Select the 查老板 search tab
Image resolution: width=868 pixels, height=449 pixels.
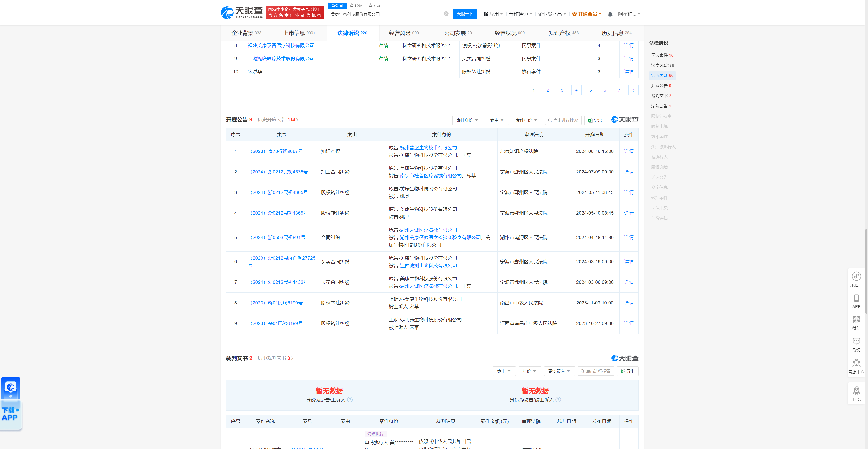tap(356, 5)
